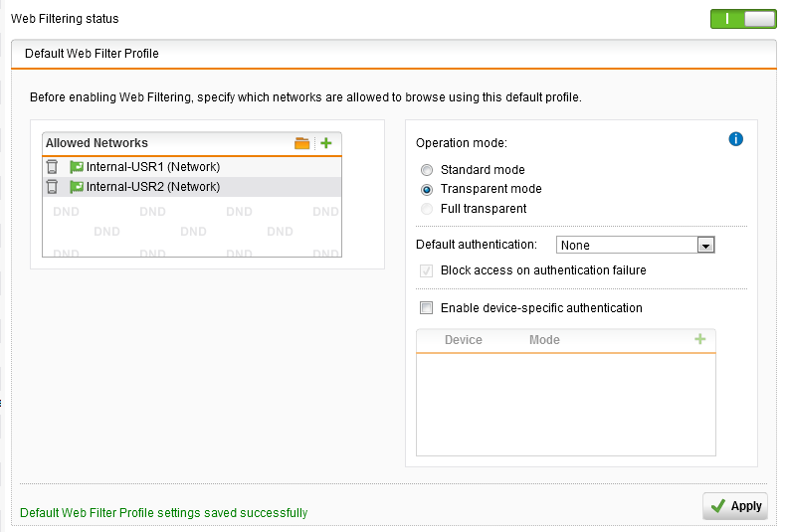Select Transparent mode radio button

(x=427, y=189)
